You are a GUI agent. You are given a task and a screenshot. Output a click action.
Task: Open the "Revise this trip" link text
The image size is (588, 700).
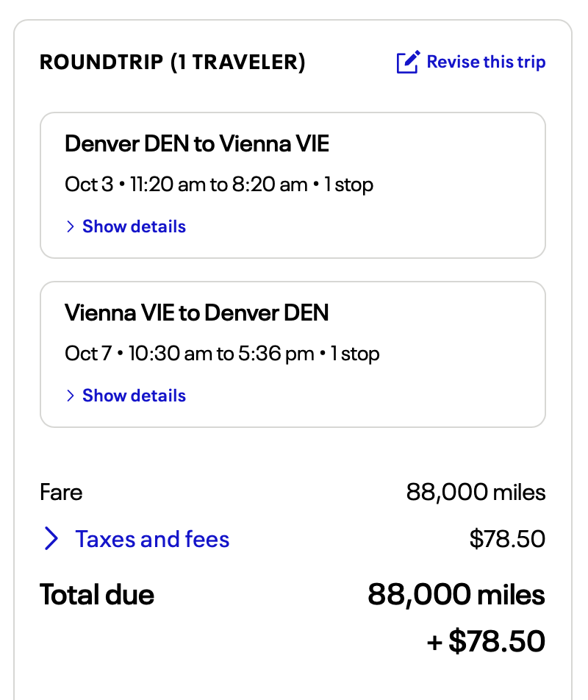pyautogui.click(x=486, y=63)
